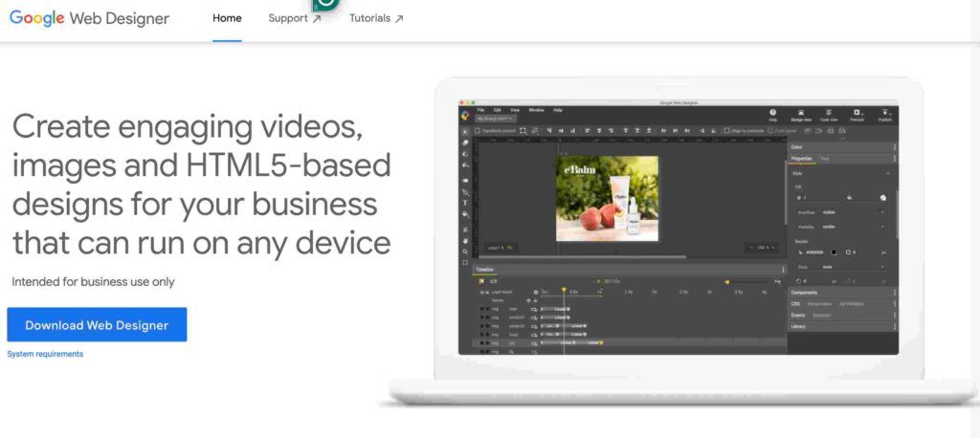Open the Window menu in the app
Image resolution: width=980 pixels, height=438 pixels.
(536, 110)
